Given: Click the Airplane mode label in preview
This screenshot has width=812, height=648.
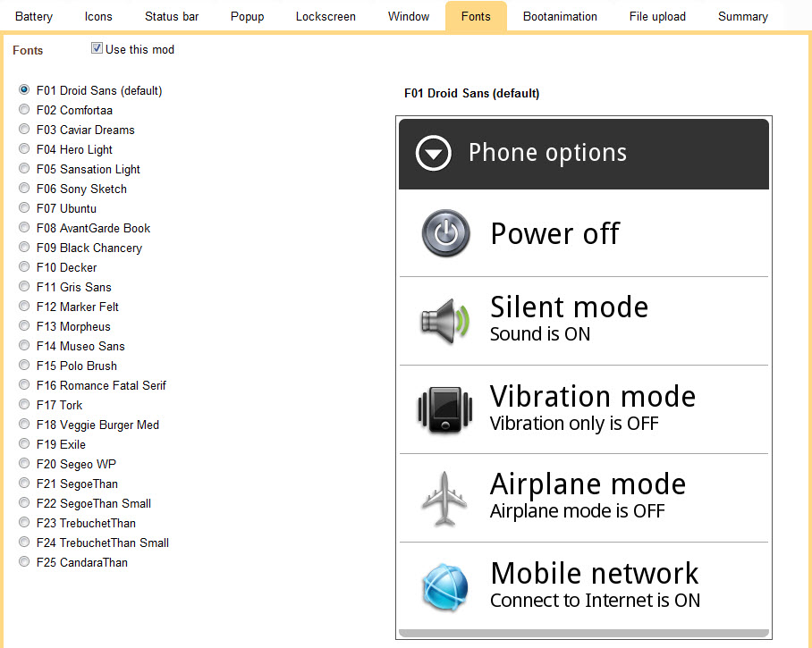Looking at the screenshot, I should [x=588, y=485].
